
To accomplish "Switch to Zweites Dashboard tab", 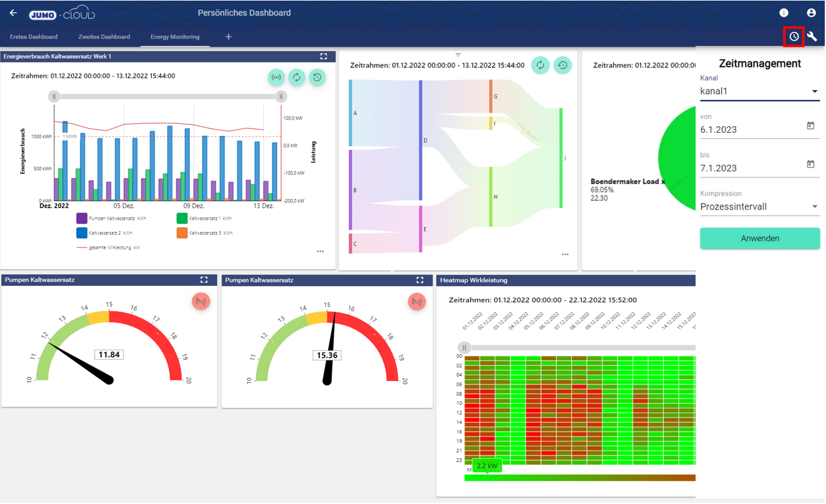I will point(104,37).
